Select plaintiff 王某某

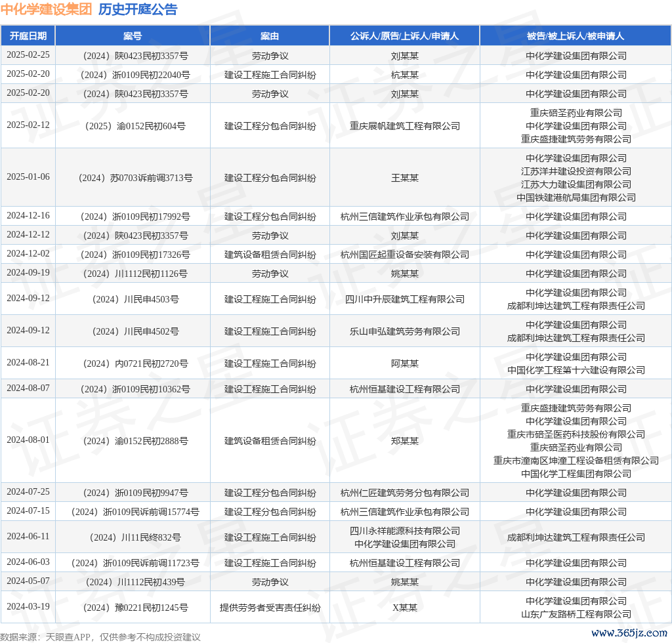pyautogui.click(x=404, y=178)
